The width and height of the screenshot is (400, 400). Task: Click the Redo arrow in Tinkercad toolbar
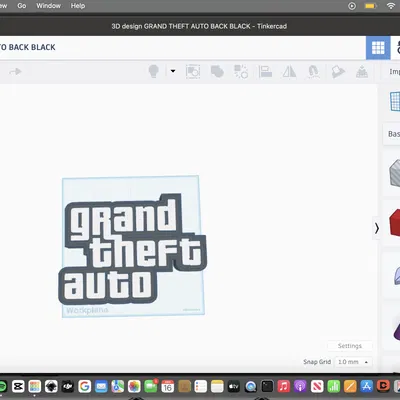coord(15,71)
